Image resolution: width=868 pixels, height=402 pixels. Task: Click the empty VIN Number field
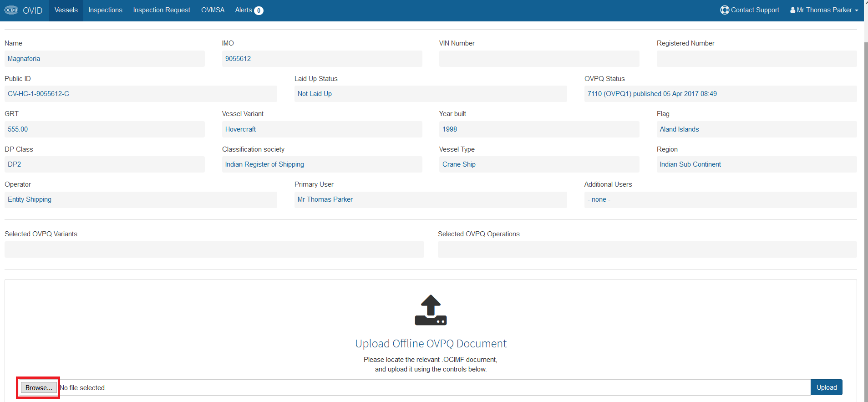point(539,59)
